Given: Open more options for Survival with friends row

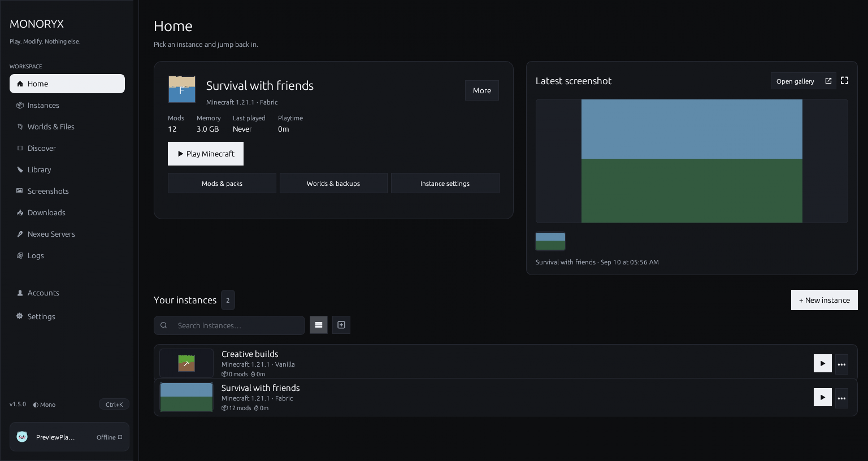Looking at the screenshot, I should coord(841,398).
